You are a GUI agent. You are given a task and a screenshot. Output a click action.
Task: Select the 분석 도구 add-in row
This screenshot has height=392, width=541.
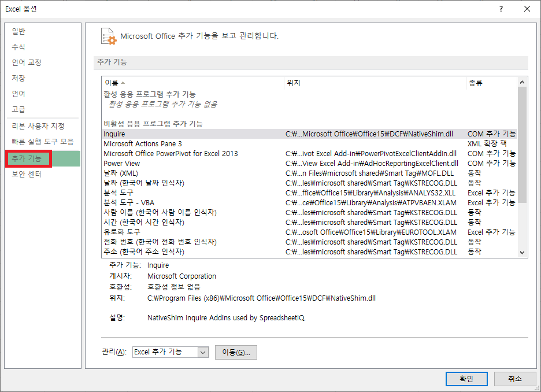(x=309, y=193)
